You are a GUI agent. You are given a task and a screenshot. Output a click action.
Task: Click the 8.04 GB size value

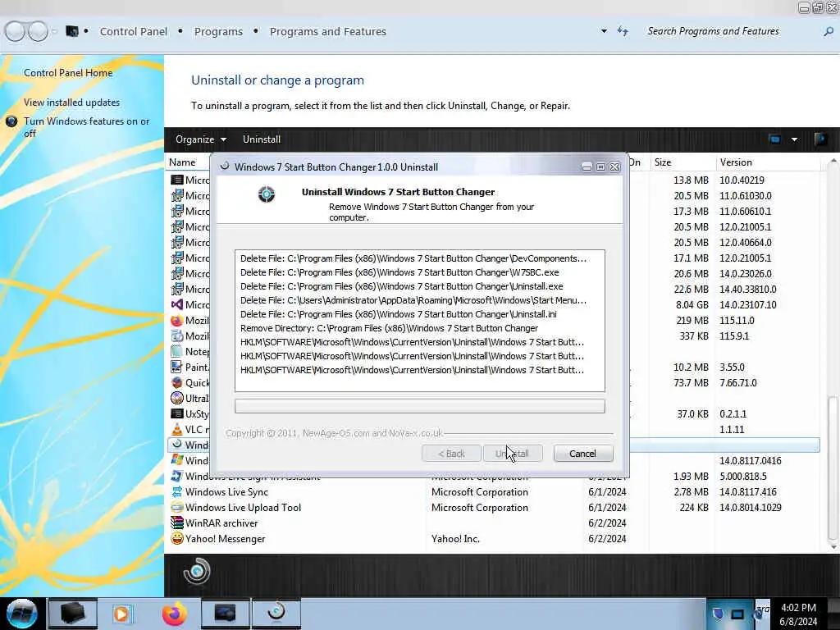[692, 305]
